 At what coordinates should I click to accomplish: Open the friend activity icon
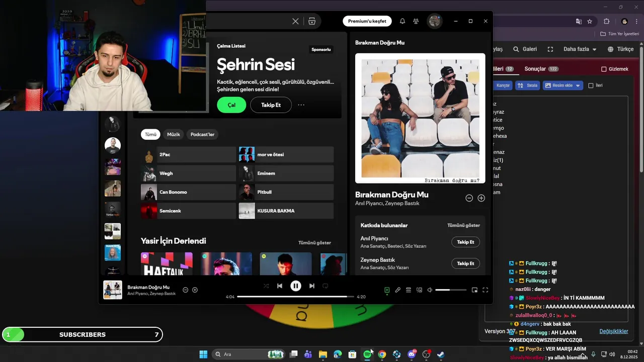(x=416, y=21)
